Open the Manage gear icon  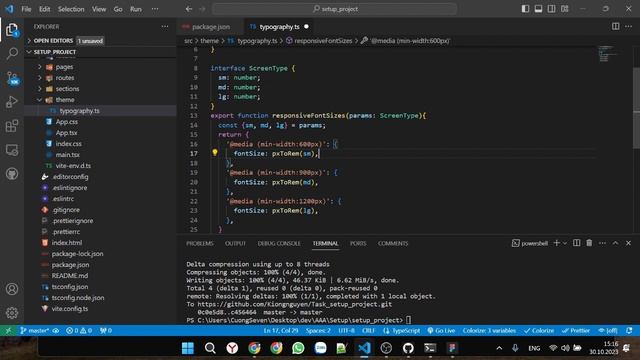tap(12, 313)
